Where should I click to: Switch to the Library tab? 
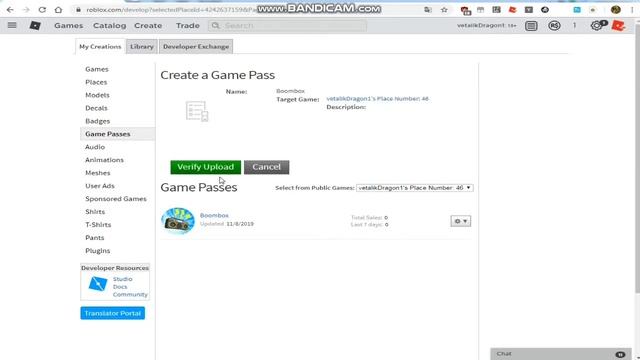[x=142, y=47]
